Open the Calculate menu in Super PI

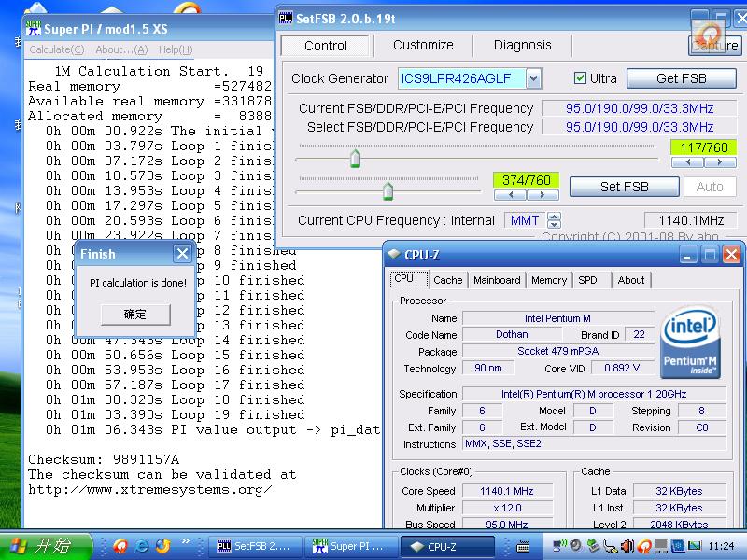point(57,49)
